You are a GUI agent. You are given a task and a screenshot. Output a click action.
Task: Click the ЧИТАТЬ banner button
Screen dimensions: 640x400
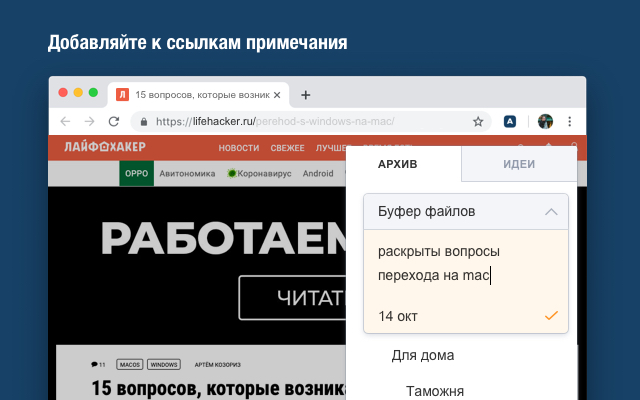(x=292, y=298)
